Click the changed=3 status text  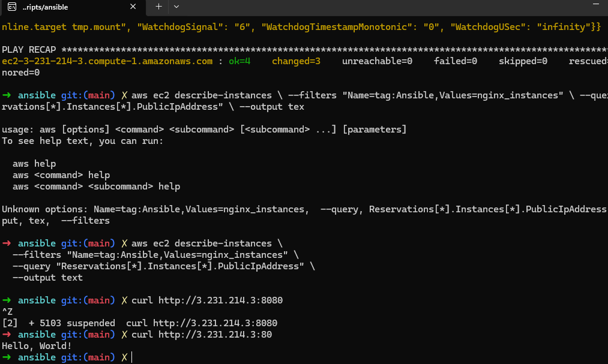coord(296,61)
